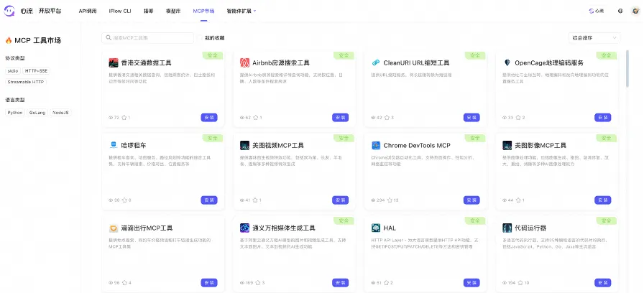Click the 搜索MCP工具集 search field
Screen dimensions: 644x293
click(147, 37)
